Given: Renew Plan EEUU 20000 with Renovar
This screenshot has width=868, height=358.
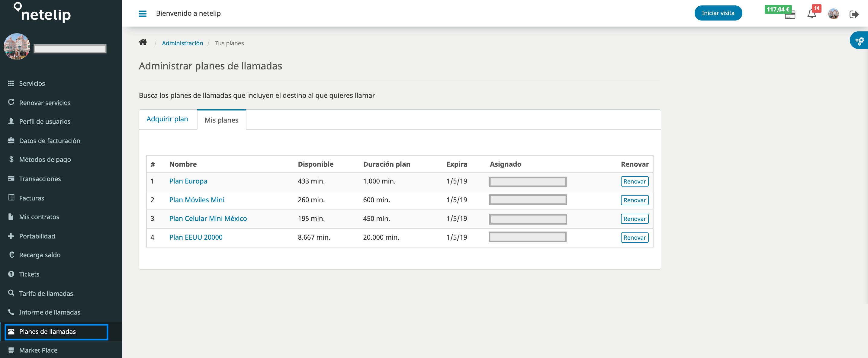Looking at the screenshot, I should [635, 238].
